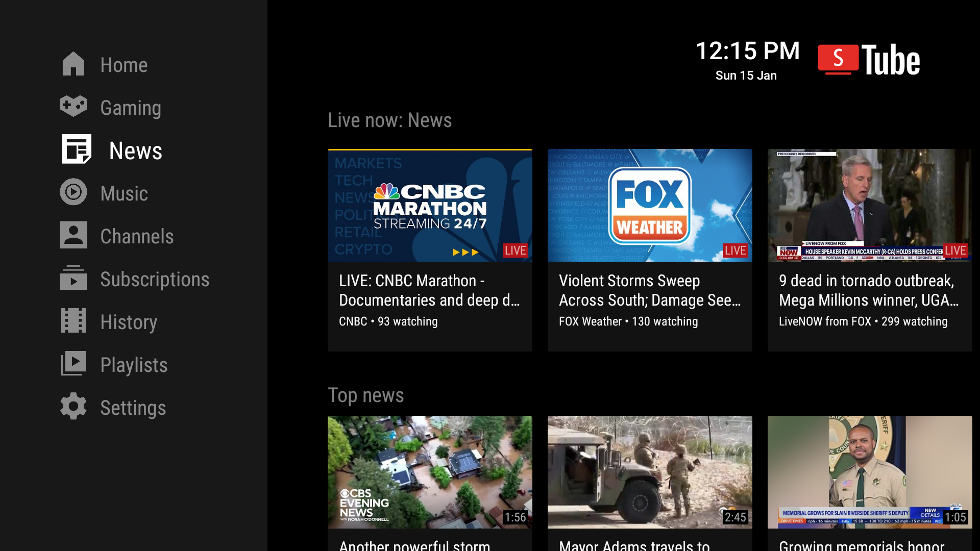Screen dimensions: 980x551
Task: Click the 1:56 duration badge
Action: coord(516,517)
